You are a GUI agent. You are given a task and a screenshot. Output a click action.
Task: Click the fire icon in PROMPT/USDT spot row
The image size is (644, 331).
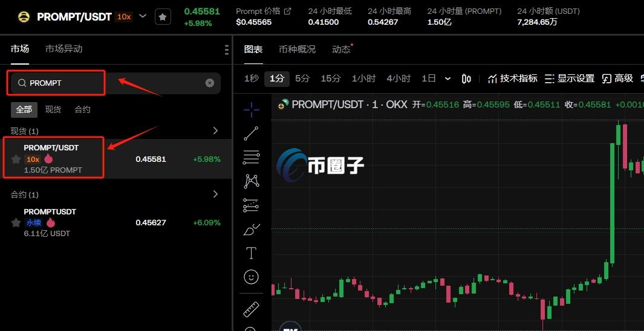tap(48, 159)
